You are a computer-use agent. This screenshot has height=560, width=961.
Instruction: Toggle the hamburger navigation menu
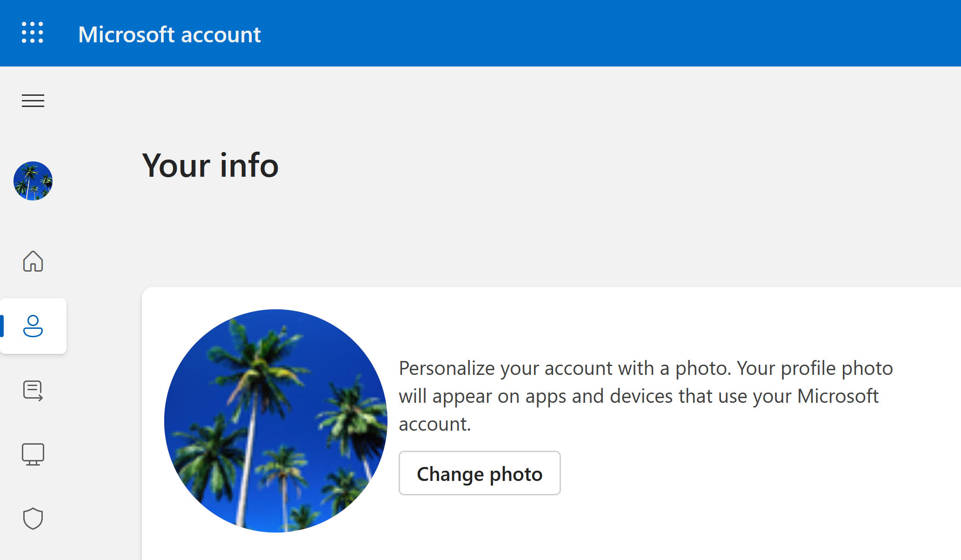point(33,100)
